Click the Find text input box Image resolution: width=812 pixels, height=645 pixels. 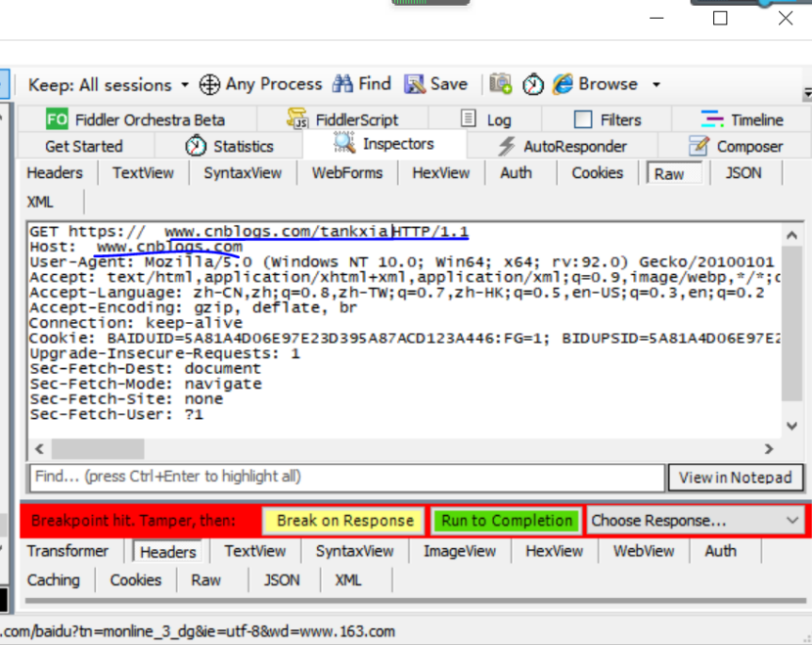pos(347,478)
